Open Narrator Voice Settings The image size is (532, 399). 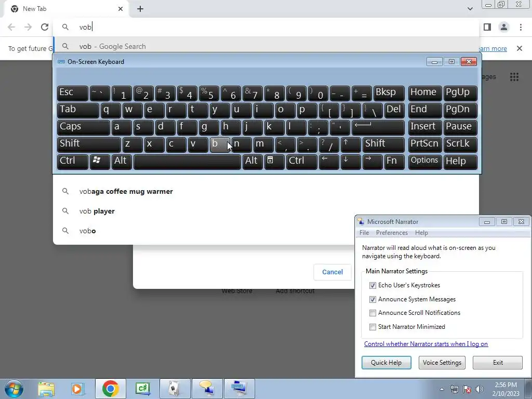[442, 362]
